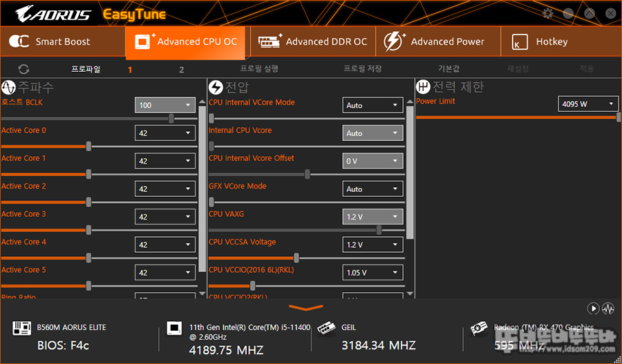Click the memory stick icon beside GEIL
This screenshot has width=622, height=364.
(x=326, y=329)
